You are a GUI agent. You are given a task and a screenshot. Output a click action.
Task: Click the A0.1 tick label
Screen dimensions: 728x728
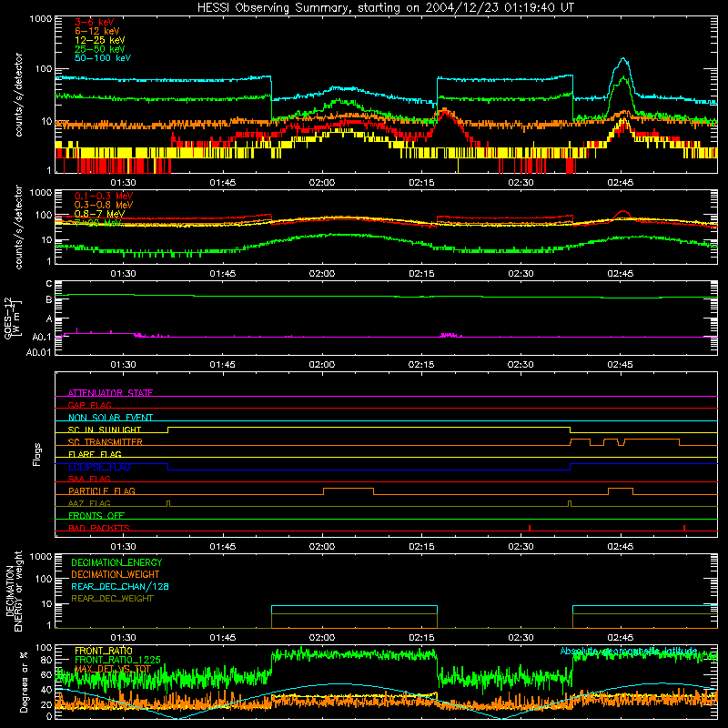pyautogui.click(x=42, y=337)
